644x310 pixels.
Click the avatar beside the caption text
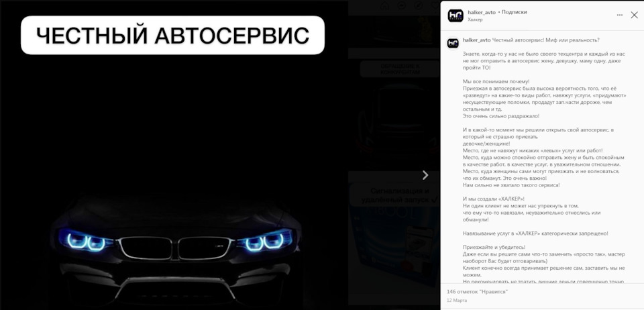click(x=453, y=43)
